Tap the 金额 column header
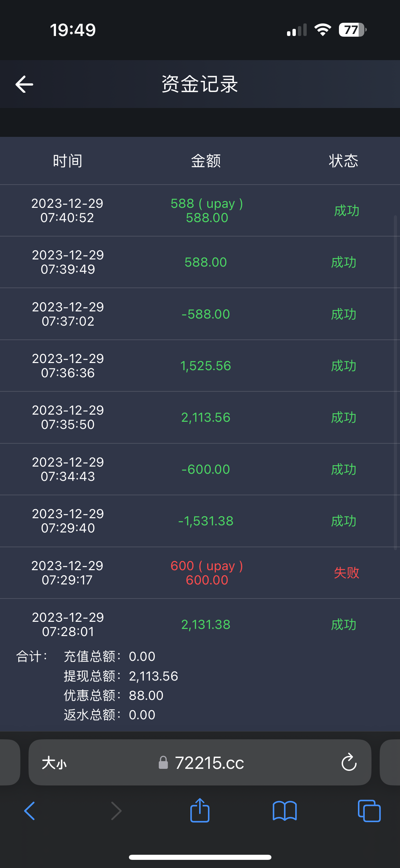This screenshot has height=868, width=400. point(206,161)
